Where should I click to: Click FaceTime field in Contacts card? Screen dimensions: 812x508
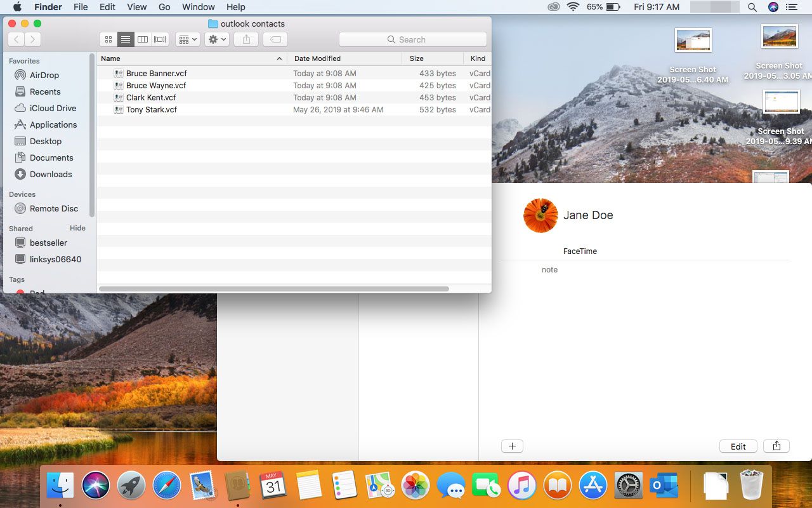[x=580, y=251]
